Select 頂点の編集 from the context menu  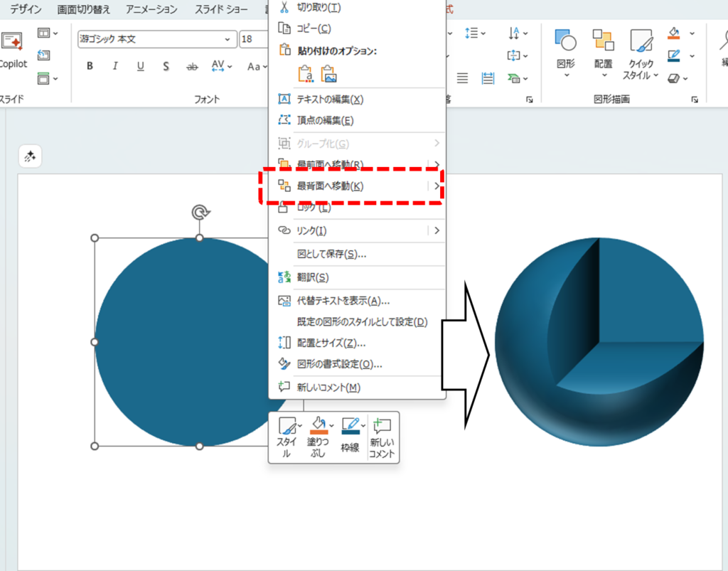324,121
